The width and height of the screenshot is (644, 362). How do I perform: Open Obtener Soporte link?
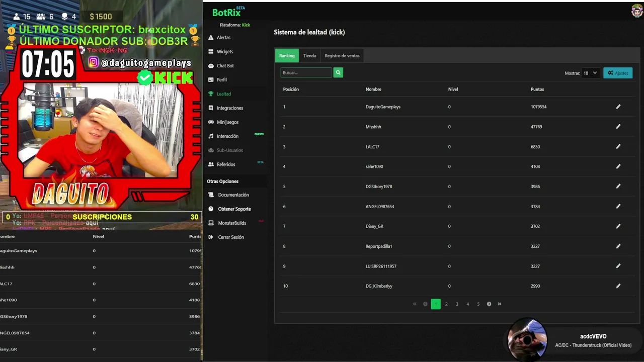[234, 209]
